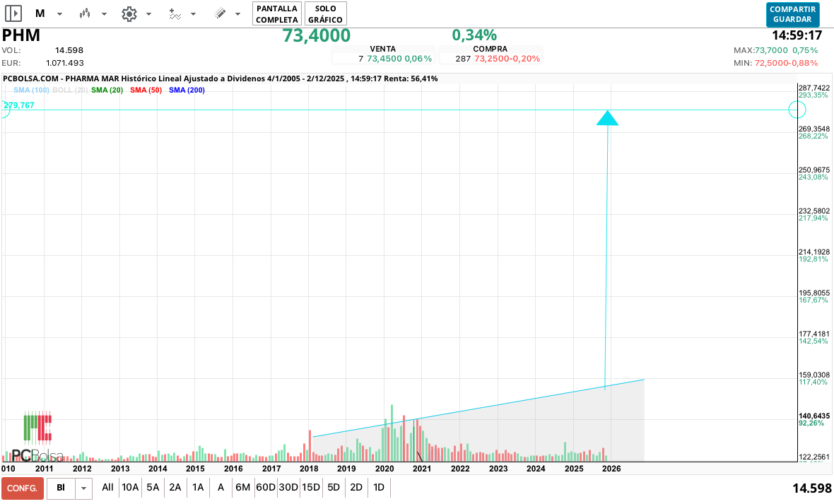Open the candlestick chart type icon

[85, 13]
